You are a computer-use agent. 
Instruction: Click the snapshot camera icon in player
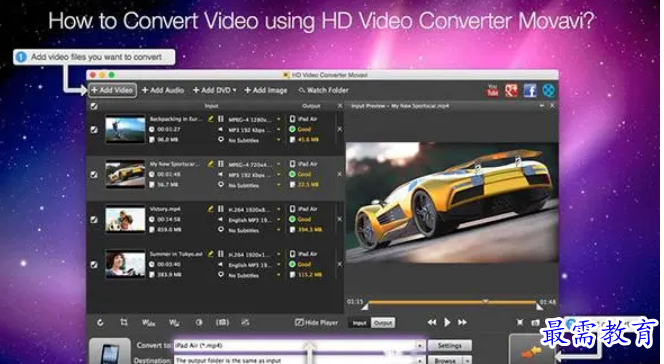tap(535, 323)
